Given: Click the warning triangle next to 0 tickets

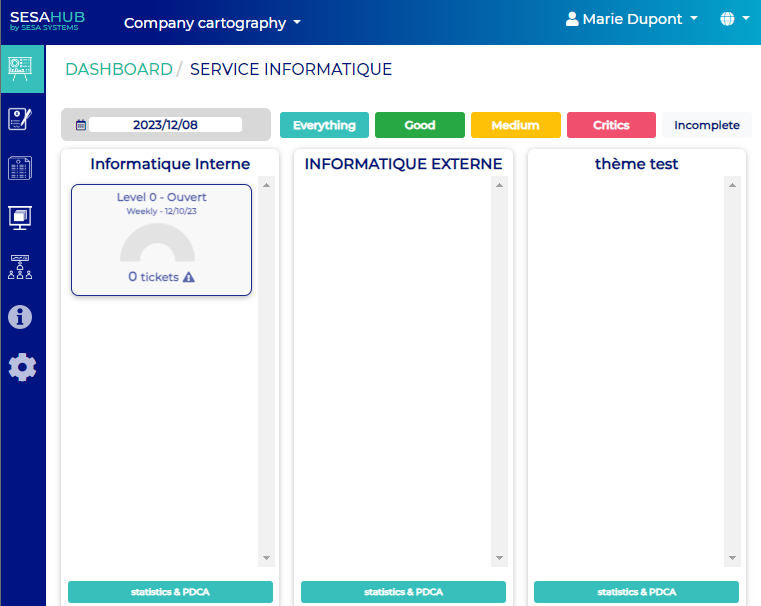Looking at the screenshot, I should 189,277.
